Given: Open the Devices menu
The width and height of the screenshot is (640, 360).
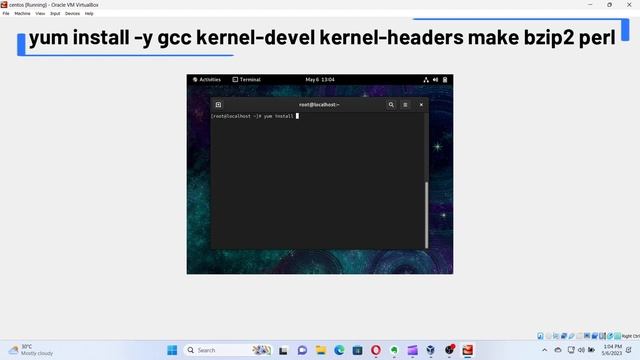Looking at the screenshot, I should point(72,13).
